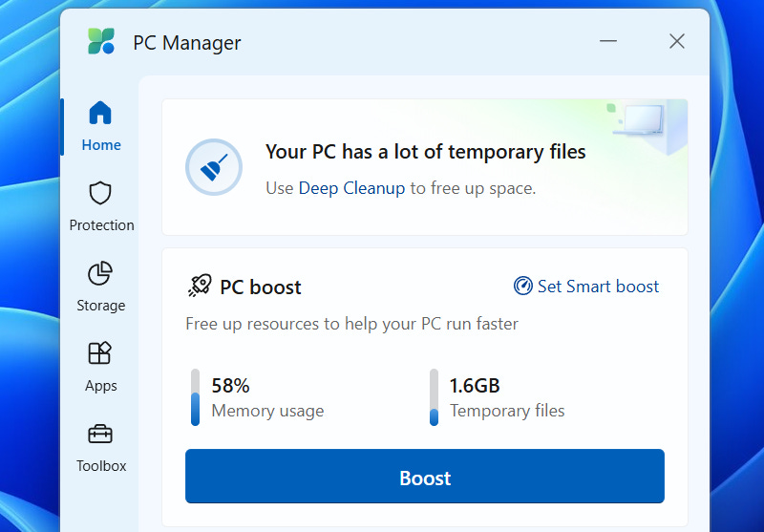Click the rocket icon beside PC boost

pyautogui.click(x=200, y=286)
